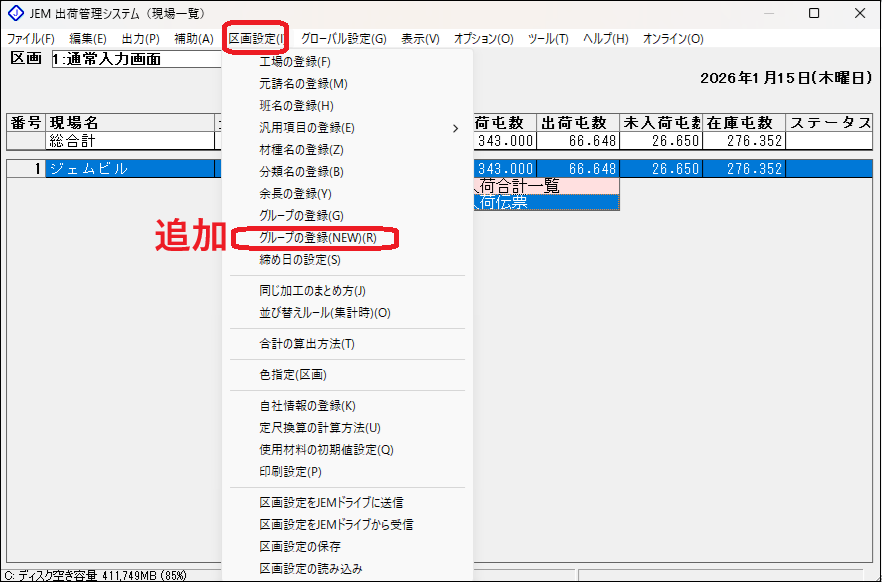Click the ステータス column header
882x582 pixels.
[x=829, y=123]
